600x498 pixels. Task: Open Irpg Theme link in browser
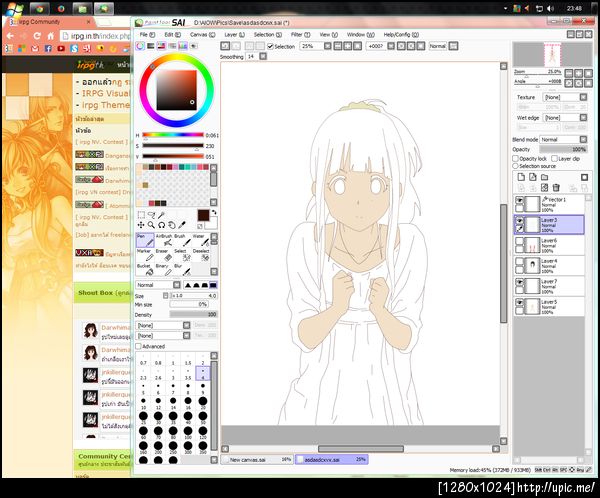(x=106, y=105)
